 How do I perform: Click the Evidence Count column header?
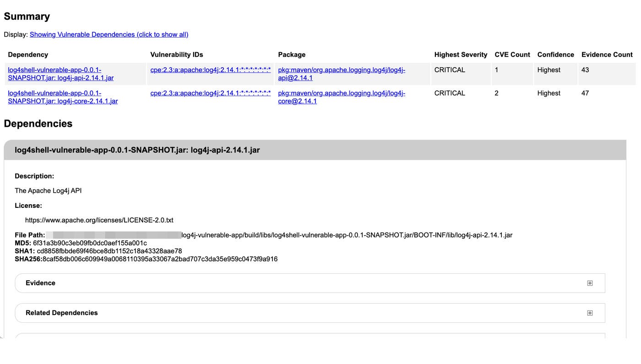click(x=607, y=54)
